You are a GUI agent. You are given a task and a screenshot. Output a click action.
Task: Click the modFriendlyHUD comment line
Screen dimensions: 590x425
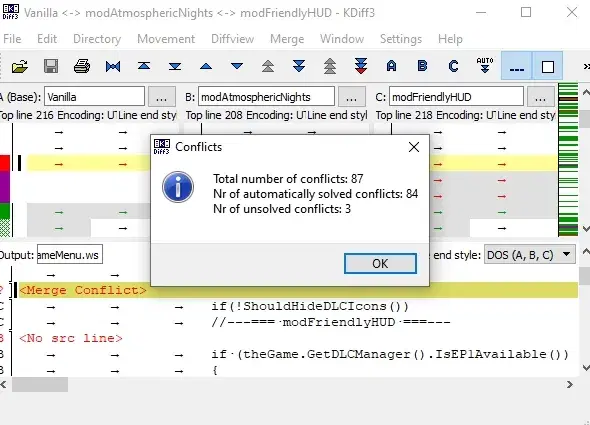click(x=331, y=322)
